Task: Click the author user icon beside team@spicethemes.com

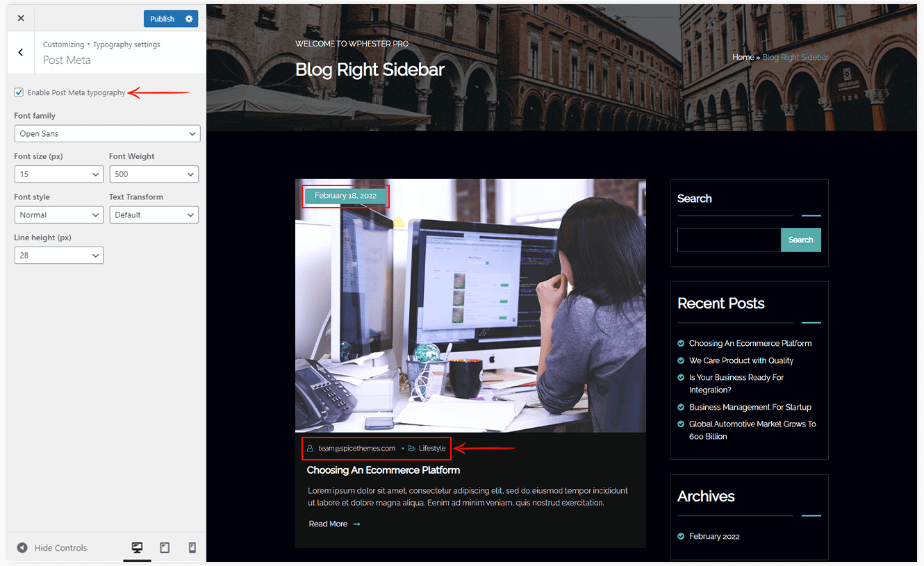Action: 310,449
